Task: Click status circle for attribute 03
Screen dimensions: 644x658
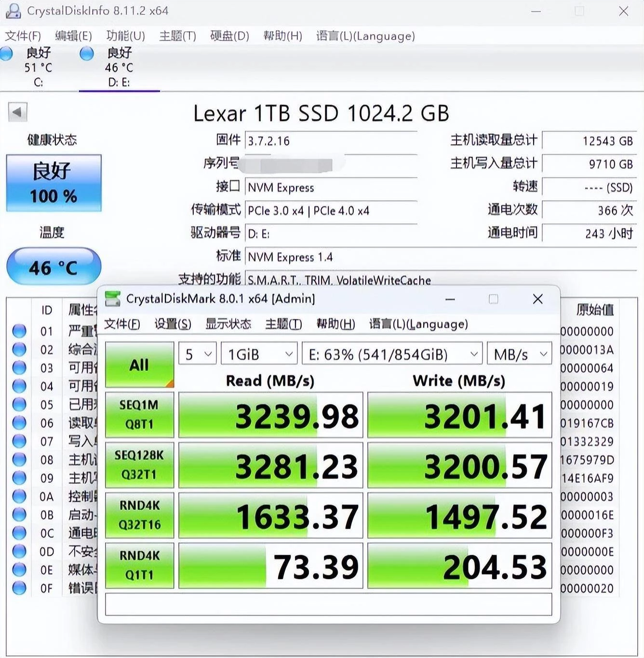Action: pos(19,368)
